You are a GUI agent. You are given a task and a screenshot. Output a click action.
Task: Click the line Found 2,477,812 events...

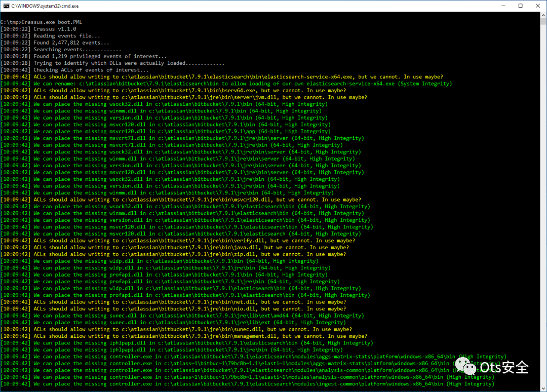click(55, 43)
